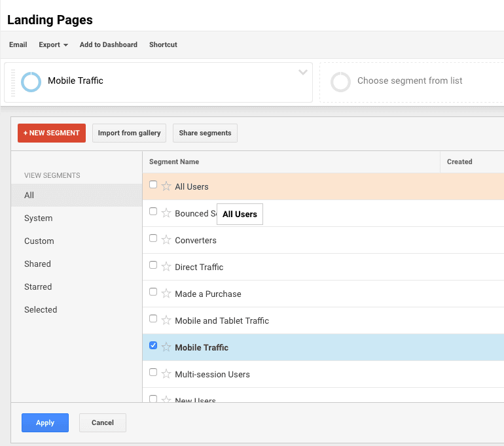The height and width of the screenshot is (446, 504).
Task: Star the Converters segment
Action: [x=166, y=240]
